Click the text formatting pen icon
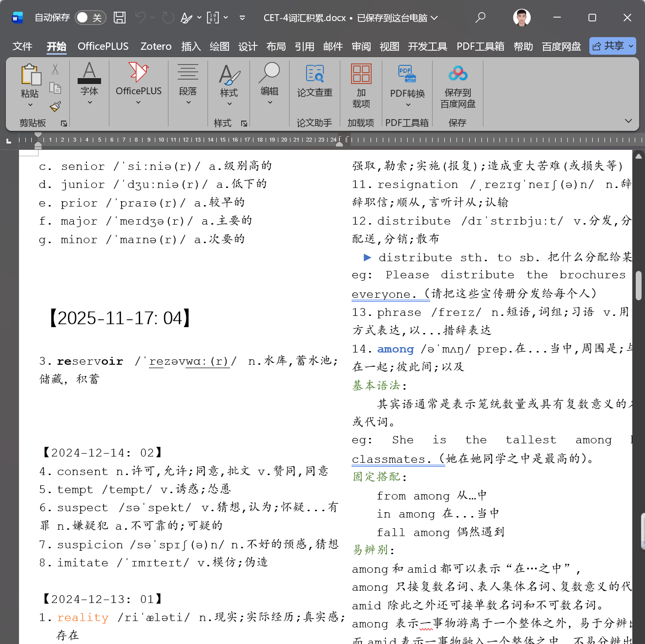The height and width of the screenshot is (644, 645). (186, 18)
